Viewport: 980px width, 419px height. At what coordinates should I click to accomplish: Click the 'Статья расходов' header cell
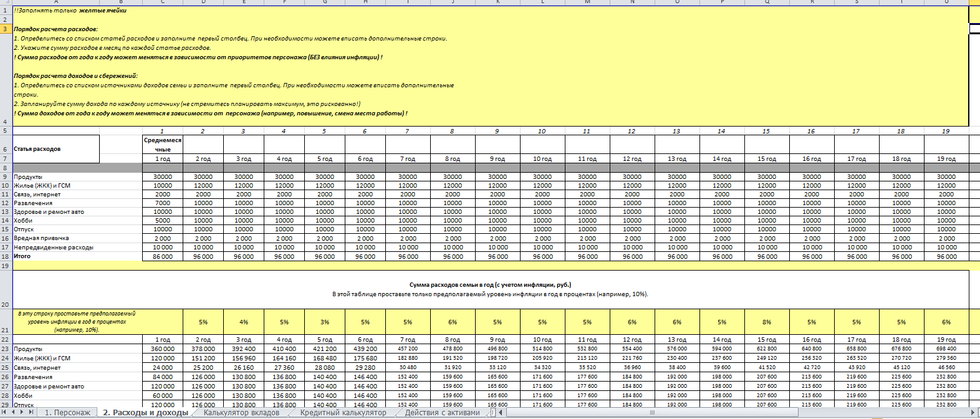pyautogui.click(x=55, y=149)
